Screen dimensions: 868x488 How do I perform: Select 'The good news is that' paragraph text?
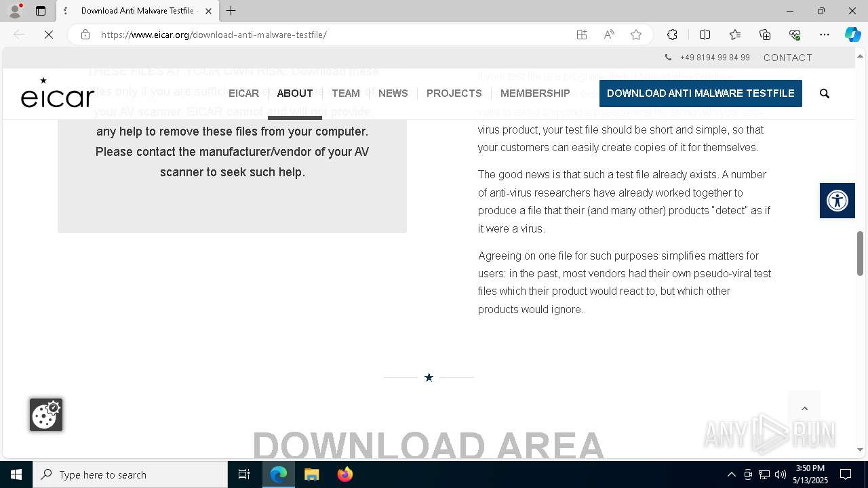624,201
